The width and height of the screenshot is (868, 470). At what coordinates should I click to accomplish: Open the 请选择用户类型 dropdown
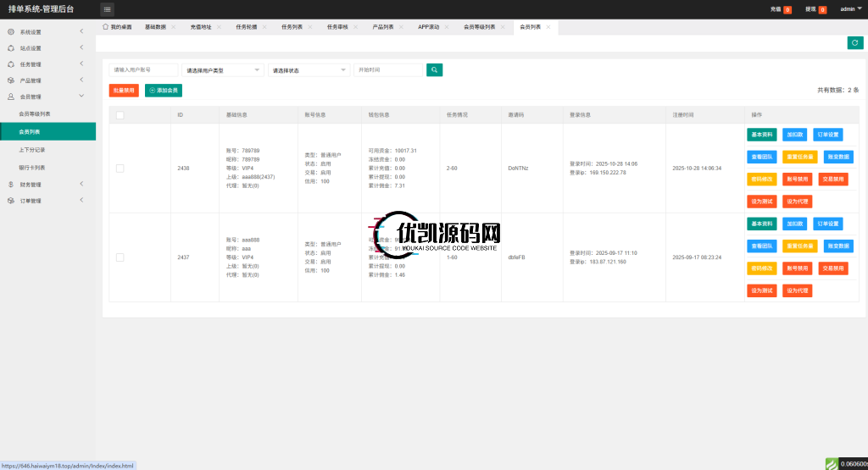click(222, 70)
